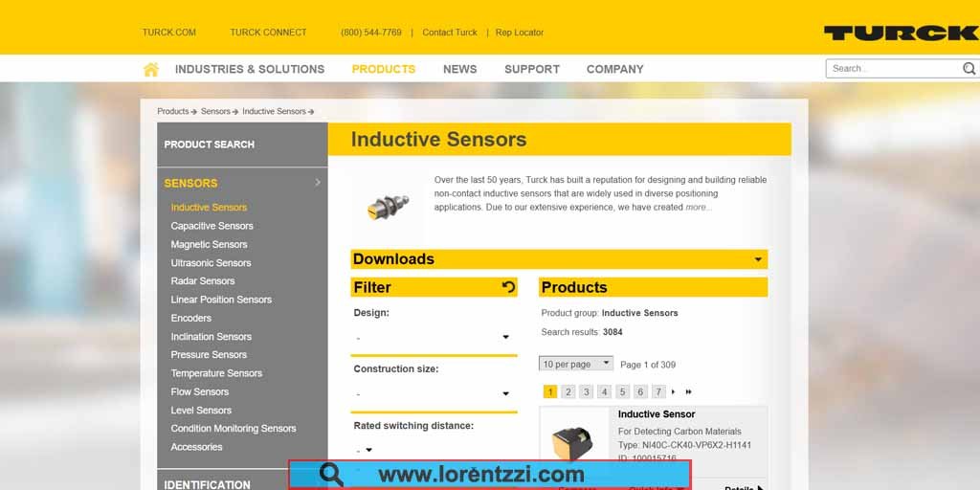The image size is (980, 490).
Task: Visit the TURCK.COM link
Action: point(168,33)
